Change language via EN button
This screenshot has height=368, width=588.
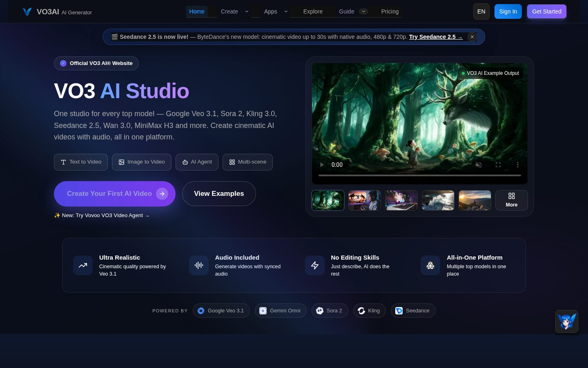pos(481,11)
